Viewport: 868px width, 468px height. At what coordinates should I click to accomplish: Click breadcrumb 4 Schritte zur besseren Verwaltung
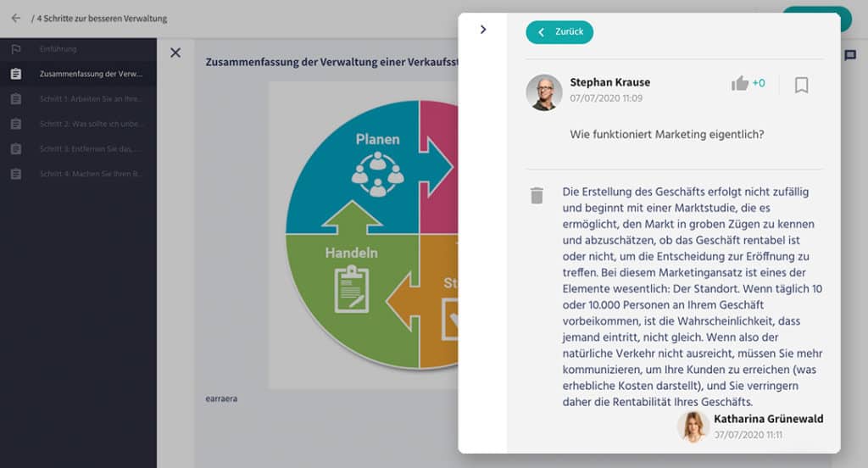click(x=102, y=19)
